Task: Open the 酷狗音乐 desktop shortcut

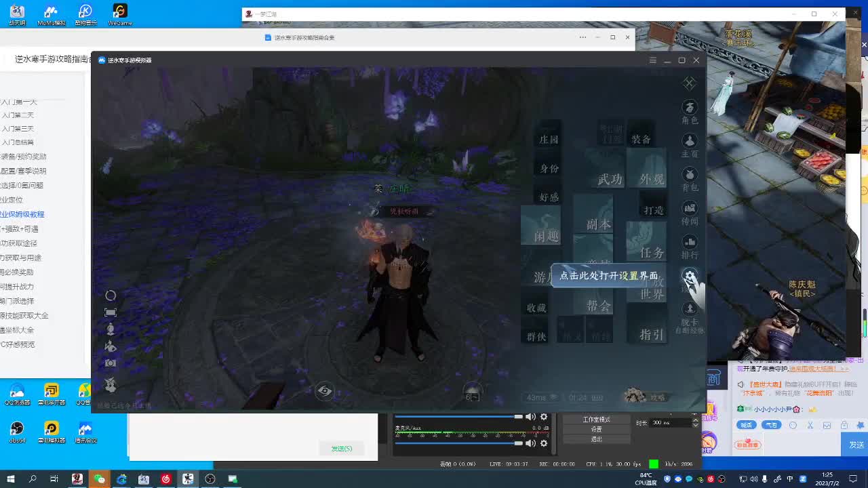Action: click(x=85, y=16)
